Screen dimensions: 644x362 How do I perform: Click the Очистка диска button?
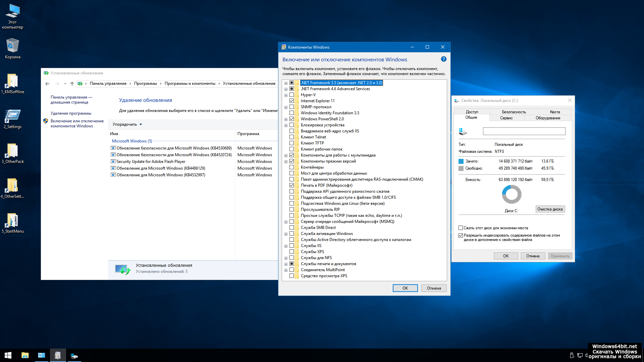point(550,209)
